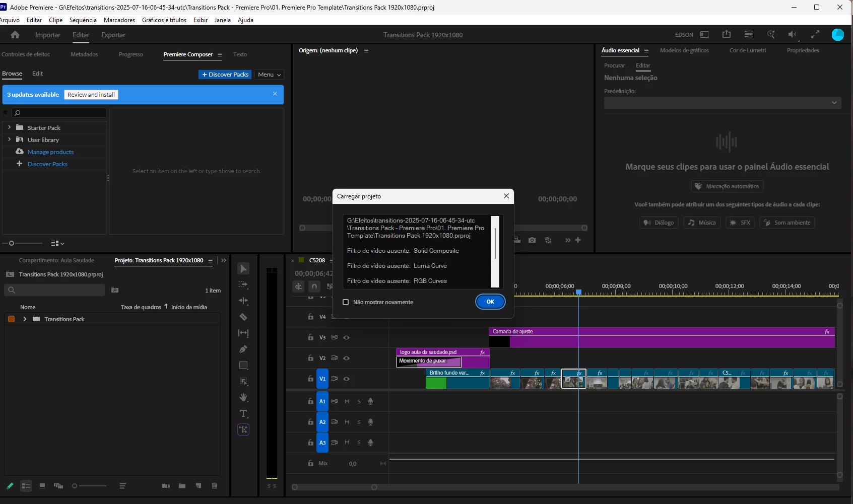The height and width of the screenshot is (504, 853).
Task: Expand the Transitions Pack bin
Action: [x=25, y=319]
